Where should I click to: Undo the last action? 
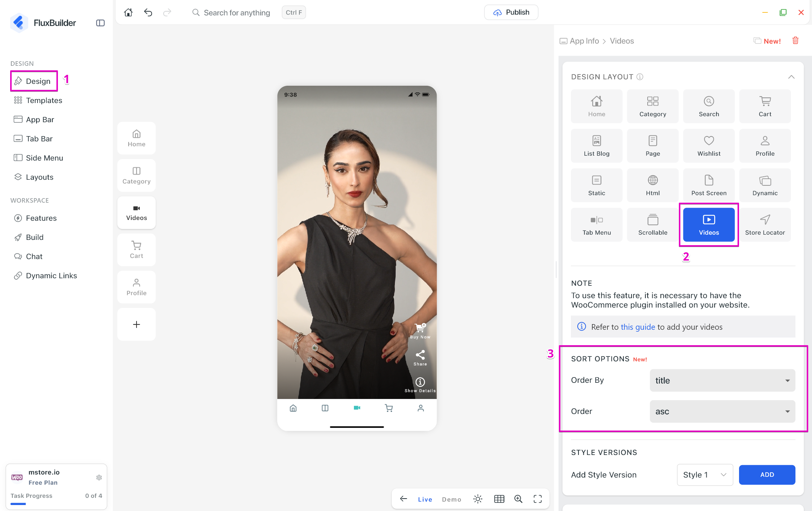coord(148,12)
